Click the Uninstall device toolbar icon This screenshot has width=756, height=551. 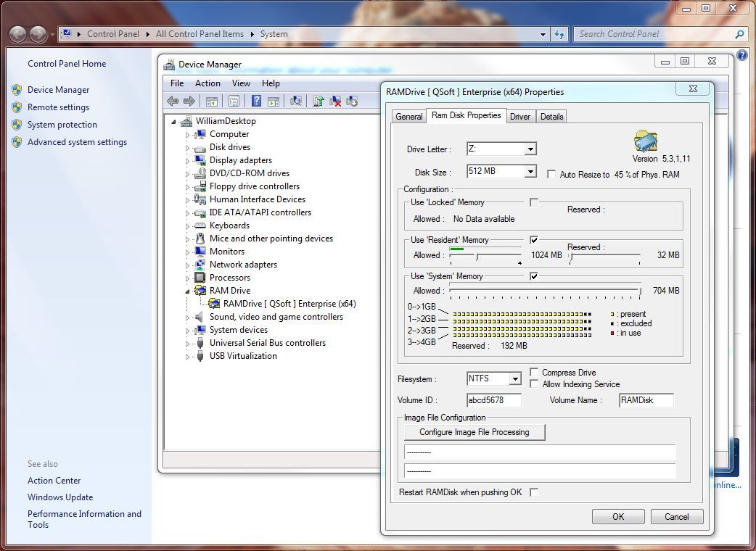tap(335, 101)
